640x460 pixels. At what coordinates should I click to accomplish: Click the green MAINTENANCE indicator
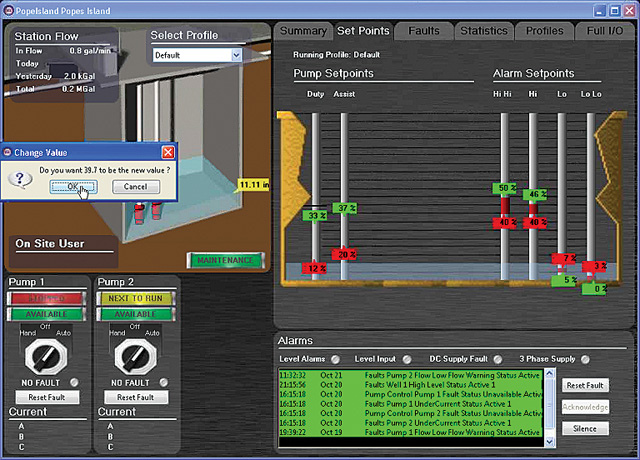224,260
